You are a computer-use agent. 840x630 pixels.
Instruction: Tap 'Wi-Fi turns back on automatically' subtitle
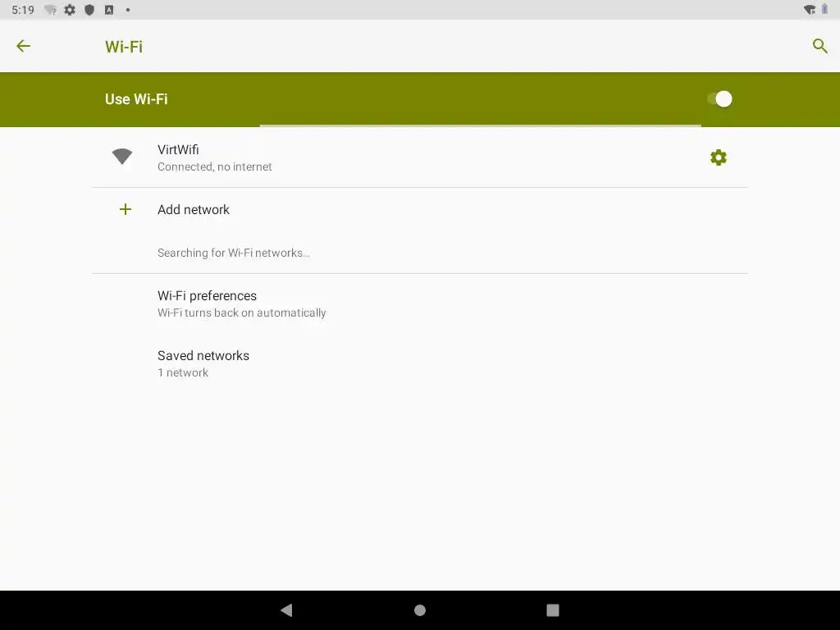(x=242, y=313)
